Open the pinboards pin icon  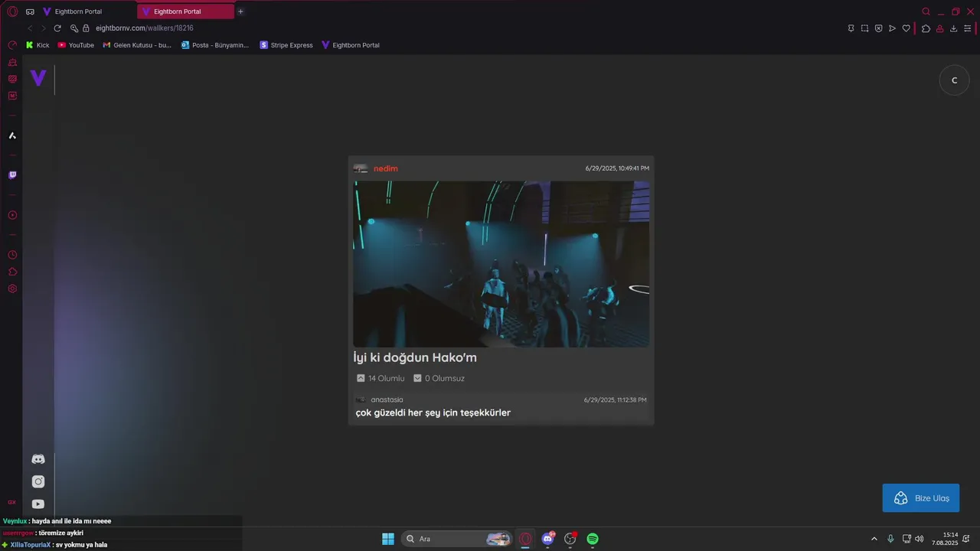coord(851,28)
